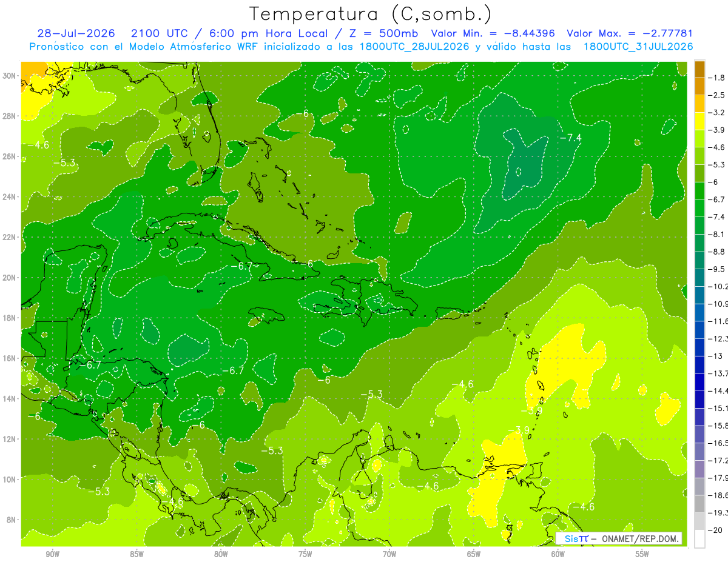
Task: Select the 'Z = 500mb' level text
Action: click(382, 33)
